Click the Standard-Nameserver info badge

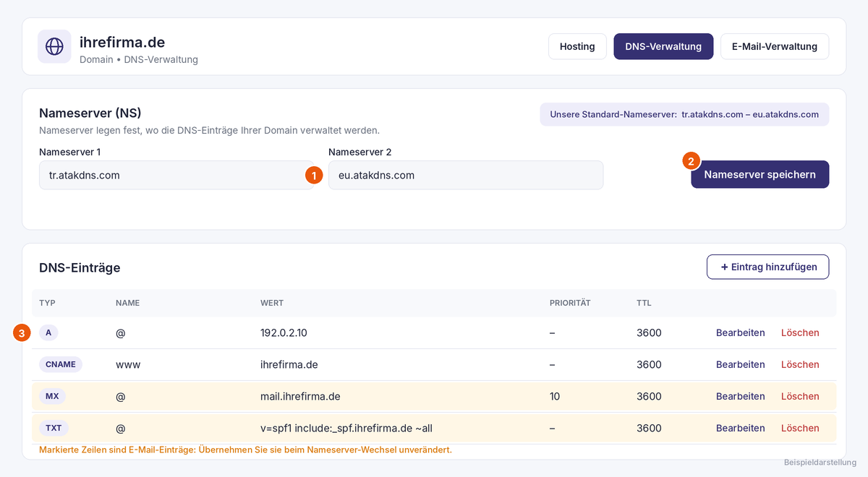tap(684, 114)
